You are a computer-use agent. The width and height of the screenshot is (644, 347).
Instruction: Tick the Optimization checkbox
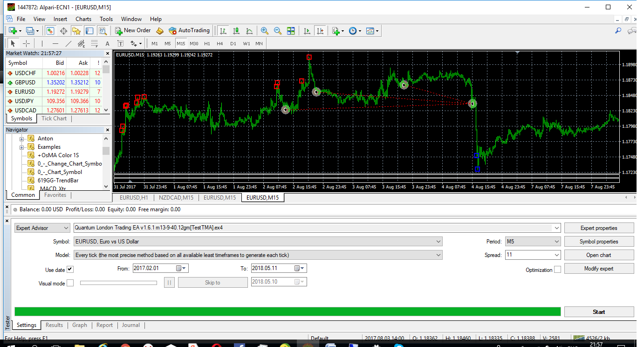tap(557, 270)
